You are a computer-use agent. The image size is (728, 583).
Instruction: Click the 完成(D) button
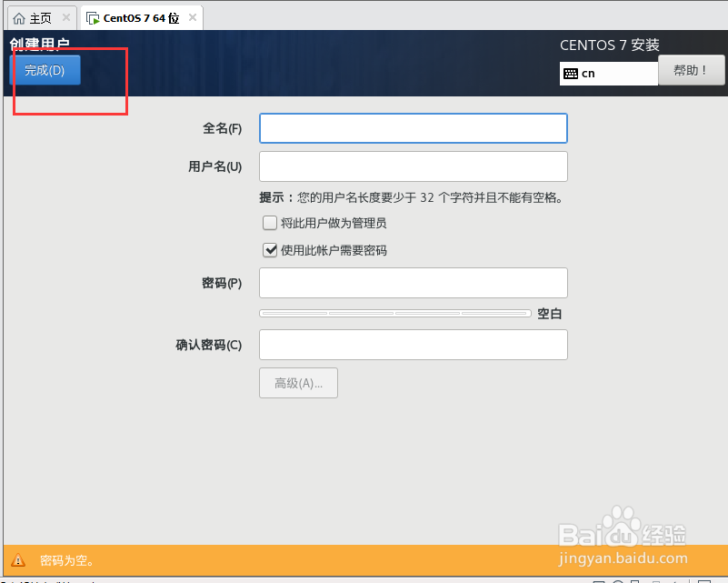[x=45, y=69]
